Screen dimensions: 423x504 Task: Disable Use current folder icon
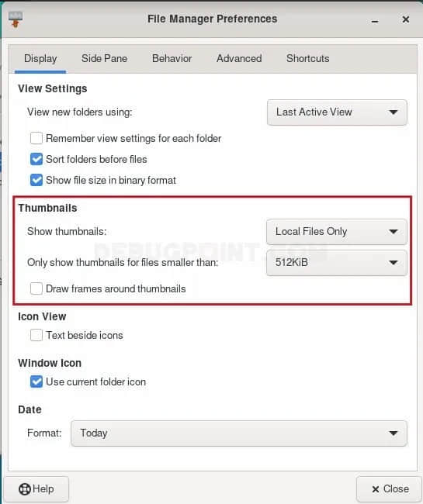36,381
